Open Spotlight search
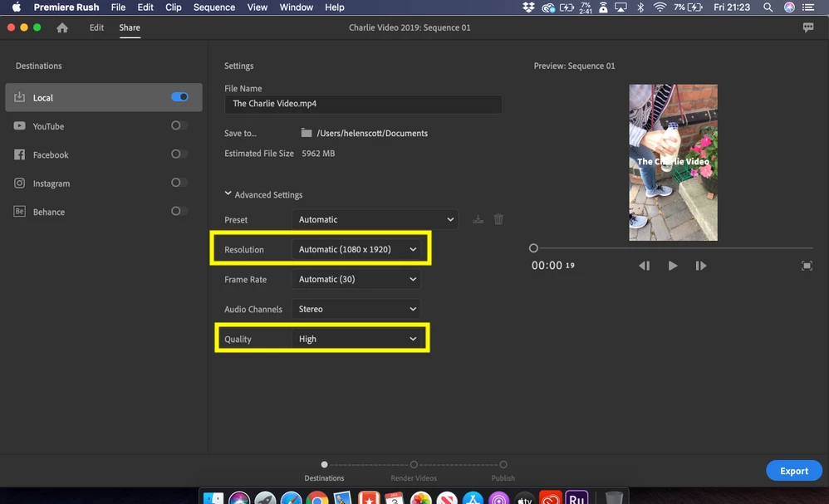 click(x=768, y=7)
